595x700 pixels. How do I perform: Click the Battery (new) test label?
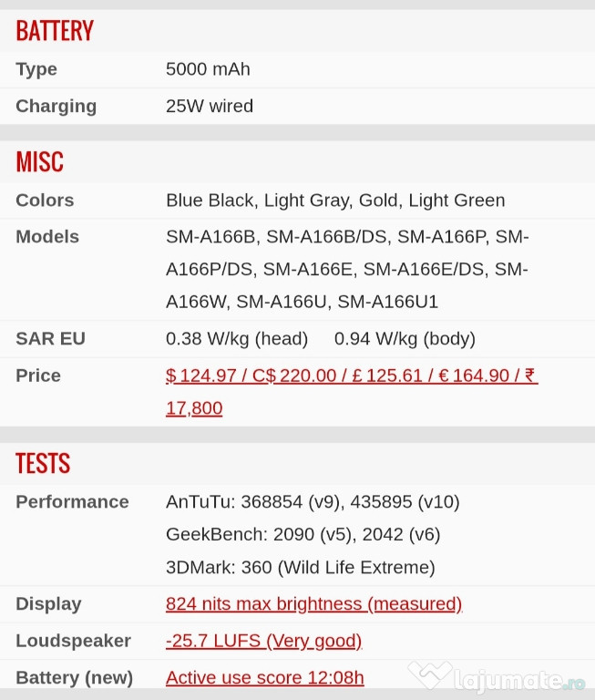coord(74,677)
